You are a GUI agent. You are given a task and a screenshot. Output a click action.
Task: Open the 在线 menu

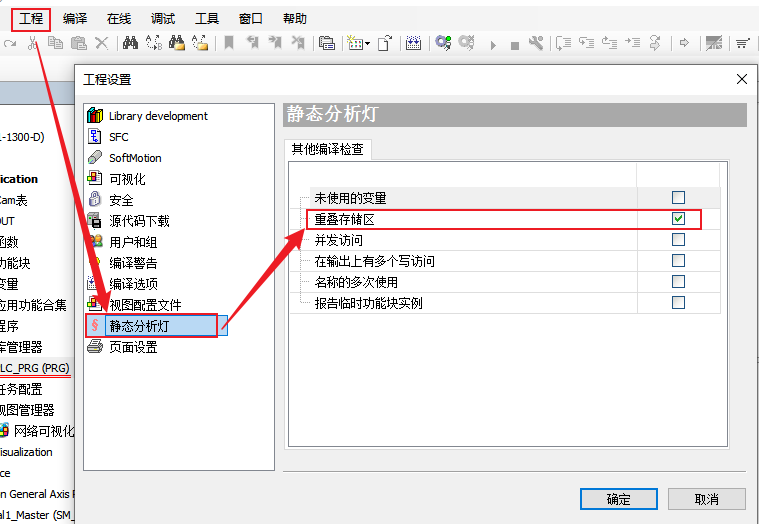[x=119, y=19]
